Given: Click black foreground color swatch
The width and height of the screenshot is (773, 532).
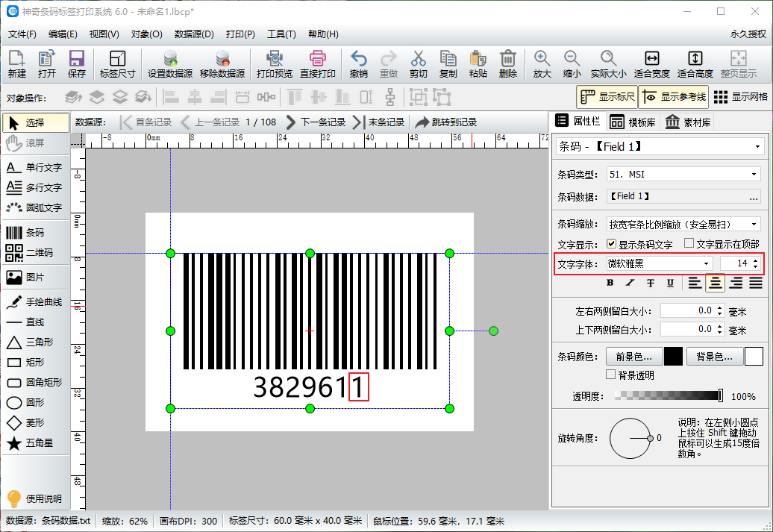Looking at the screenshot, I should tap(673, 357).
